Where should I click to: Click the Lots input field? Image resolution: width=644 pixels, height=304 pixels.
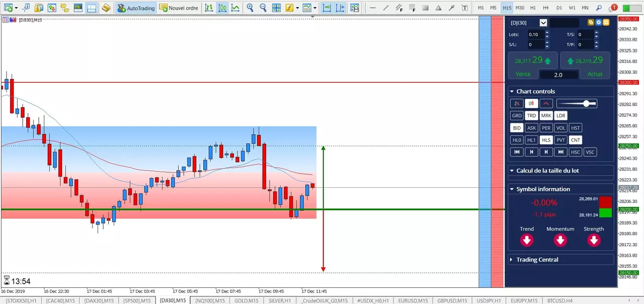[x=536, y=34]
